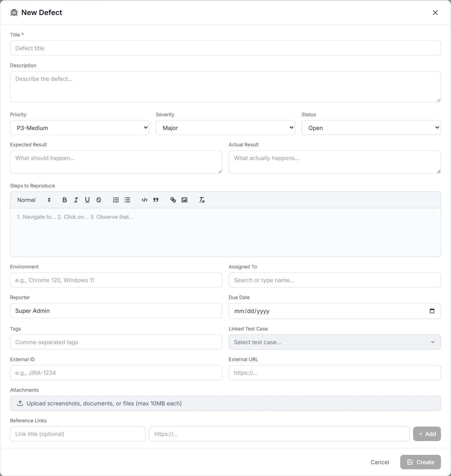Focus the Defect title field
The height and width of the screenshot is (476, 451).
[x=225, y=48]
